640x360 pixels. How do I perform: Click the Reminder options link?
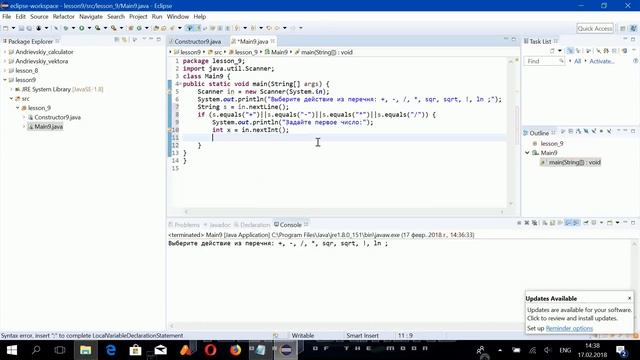point(569,329)
